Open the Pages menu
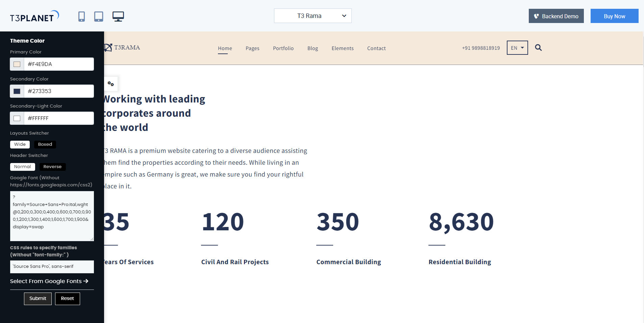 coord(252,48)
